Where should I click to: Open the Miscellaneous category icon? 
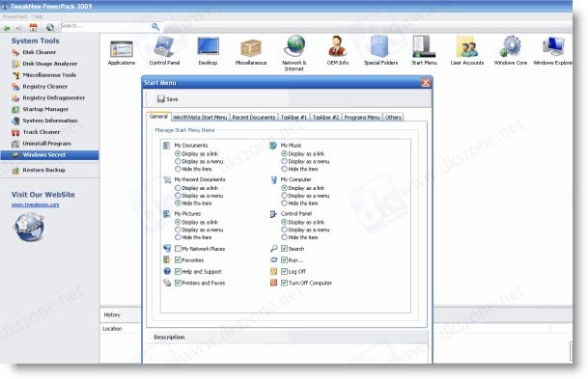pos(251,52)
